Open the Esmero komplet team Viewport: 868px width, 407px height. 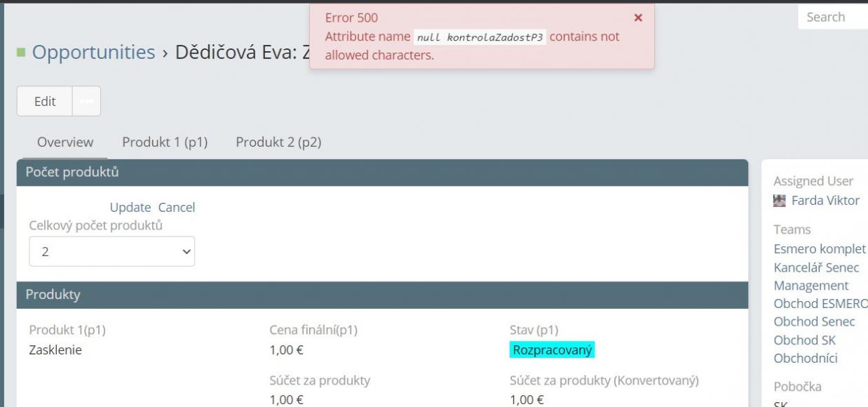(x=820, y=249)
